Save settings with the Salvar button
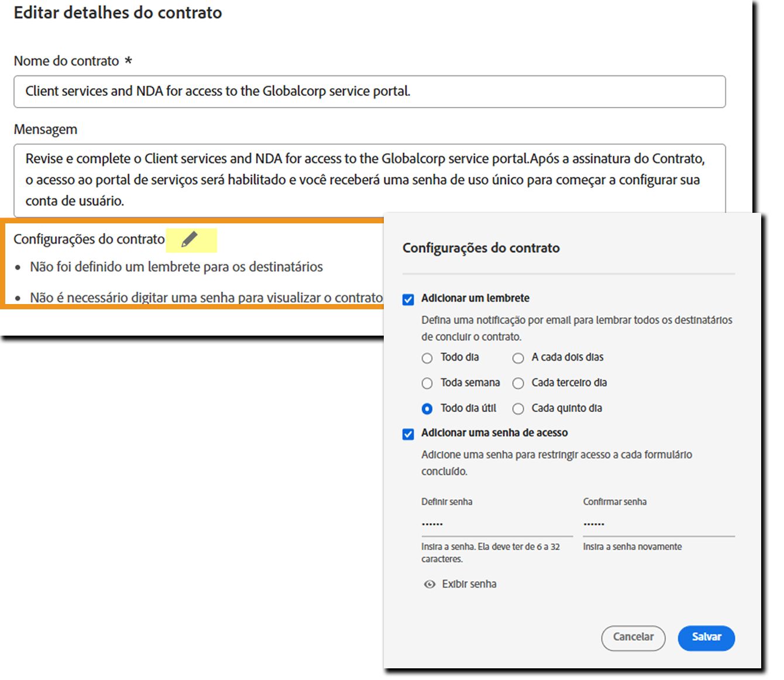The image size is (784, 680). 706,637
